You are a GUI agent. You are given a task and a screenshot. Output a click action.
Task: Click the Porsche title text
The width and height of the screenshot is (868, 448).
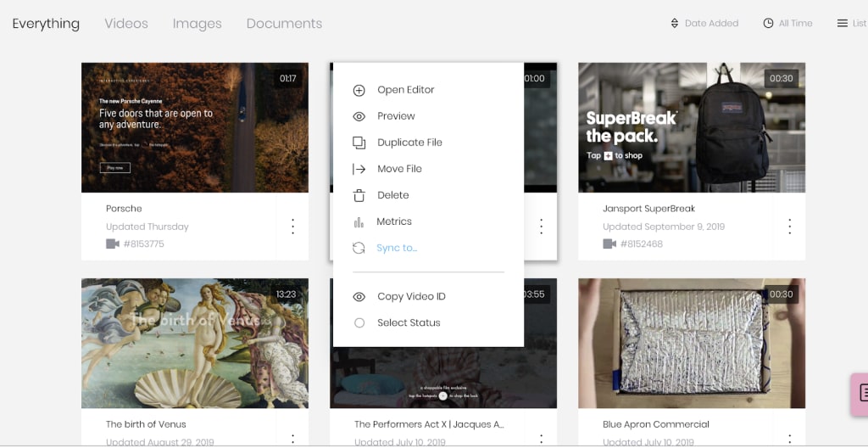124,209
